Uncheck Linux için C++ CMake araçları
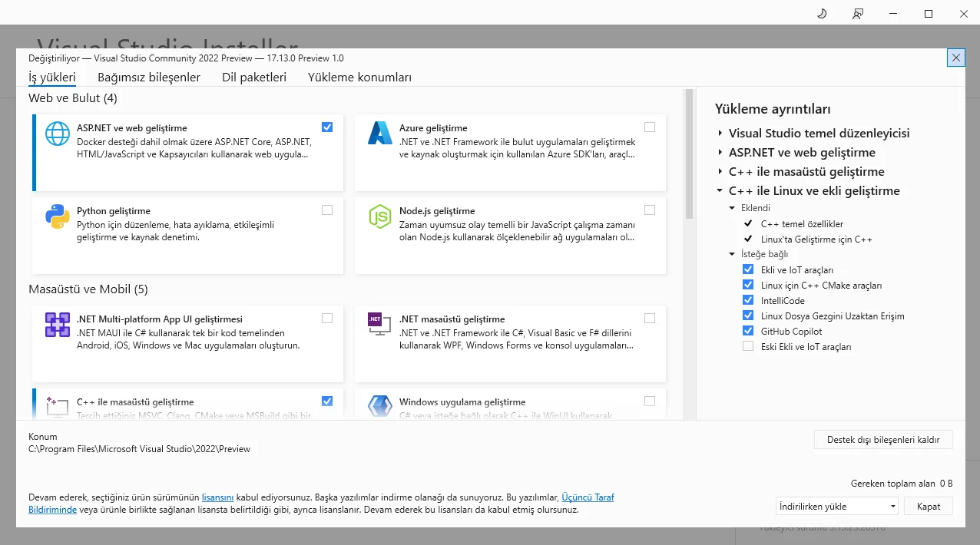The height and width of the screenshot is (545, 980). pyautogui.click(x=748, y=285)
